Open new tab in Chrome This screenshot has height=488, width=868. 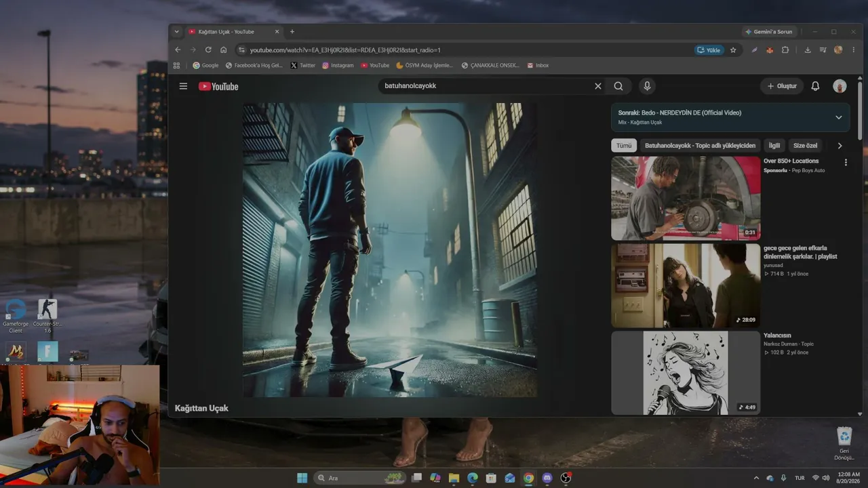point(292,31)
